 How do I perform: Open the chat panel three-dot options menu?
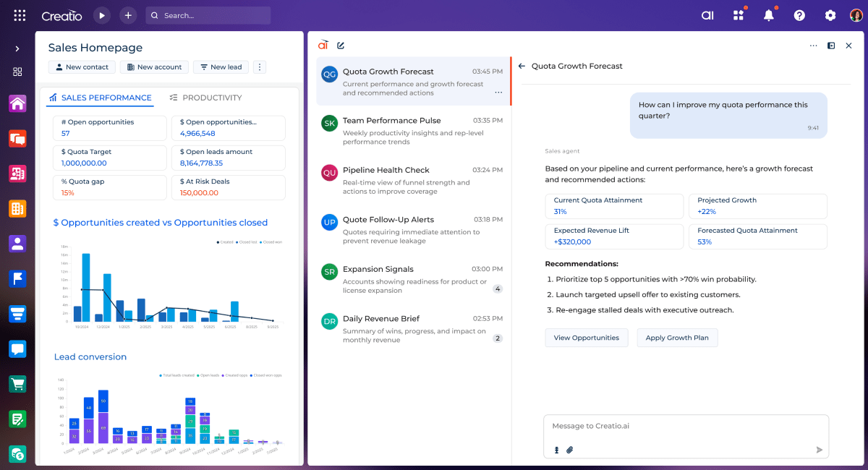point(813,46)
